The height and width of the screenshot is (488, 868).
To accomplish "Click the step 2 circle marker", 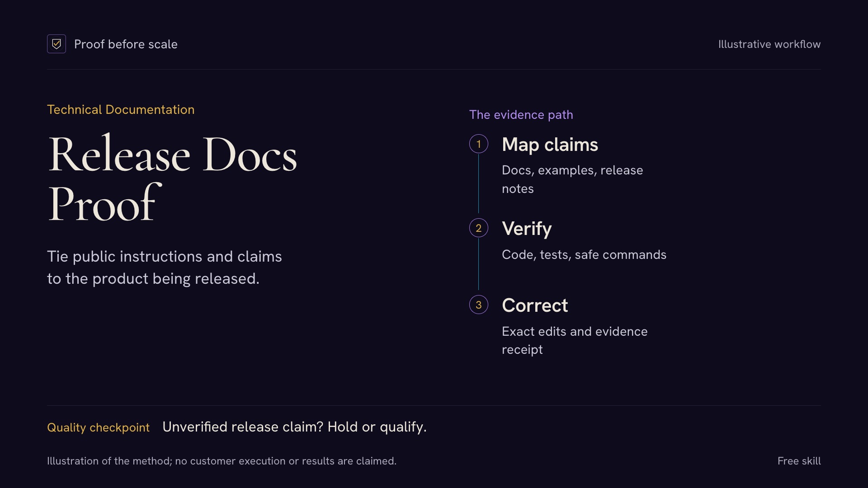I will coord(479,228).
